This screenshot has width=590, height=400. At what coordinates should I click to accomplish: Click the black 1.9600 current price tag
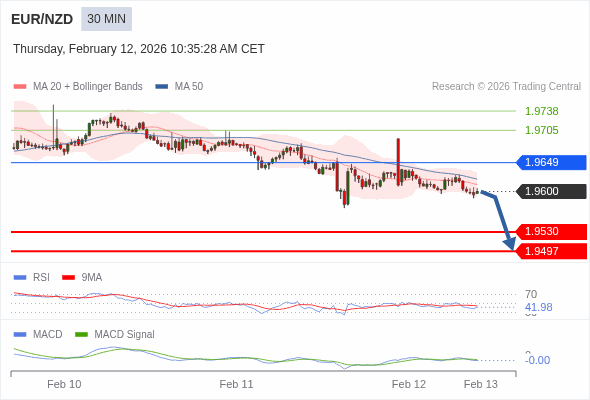click(552, 191)
